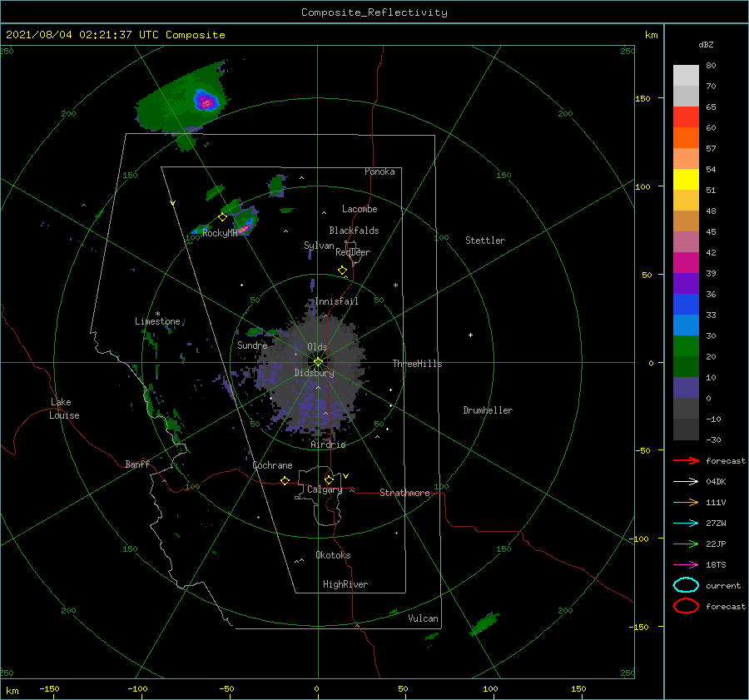This screenshot has height=700, width=749.
Task: Click the Didsbury label
Action: [x=314, y=373]
